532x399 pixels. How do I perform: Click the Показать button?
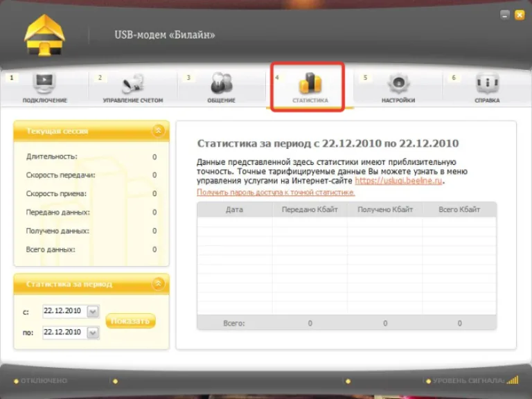point(131,321)
